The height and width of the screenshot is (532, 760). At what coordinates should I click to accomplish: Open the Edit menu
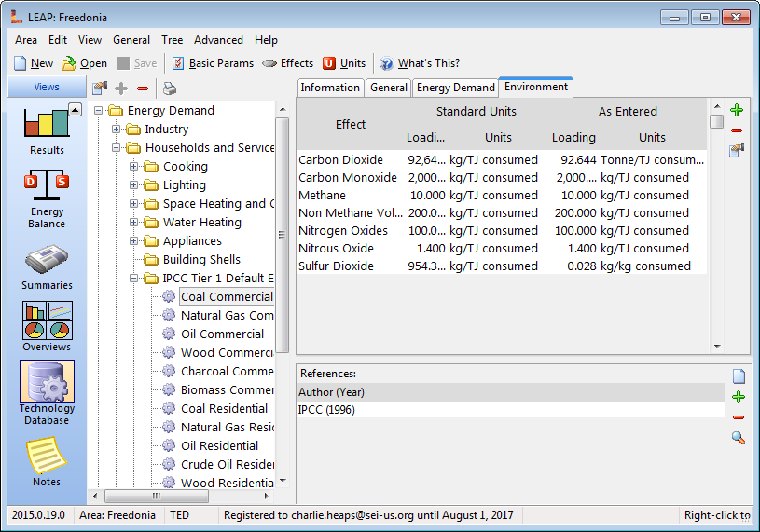[58, 40]
